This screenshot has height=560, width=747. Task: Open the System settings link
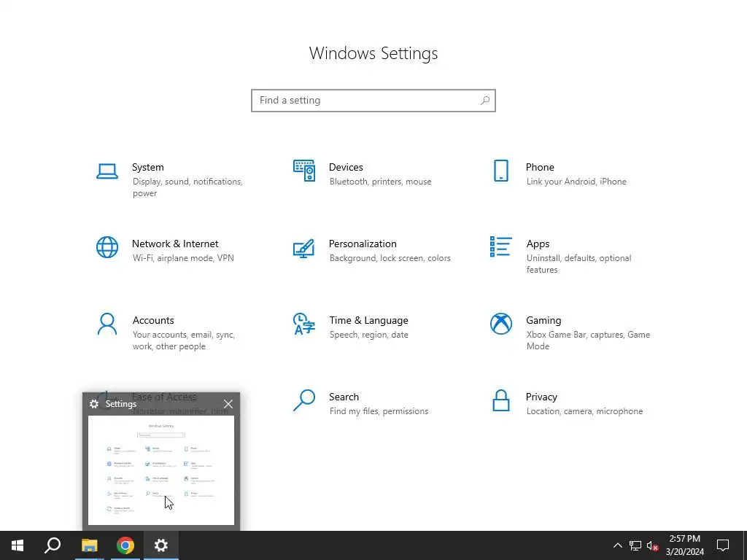click(147, 167)
